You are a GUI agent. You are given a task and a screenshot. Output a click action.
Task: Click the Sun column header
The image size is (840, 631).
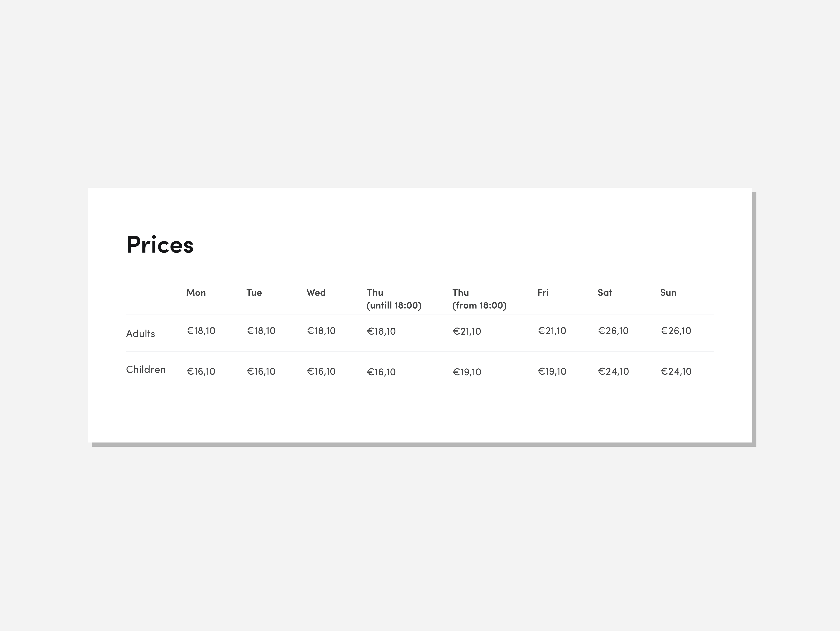tap(668, 293)
